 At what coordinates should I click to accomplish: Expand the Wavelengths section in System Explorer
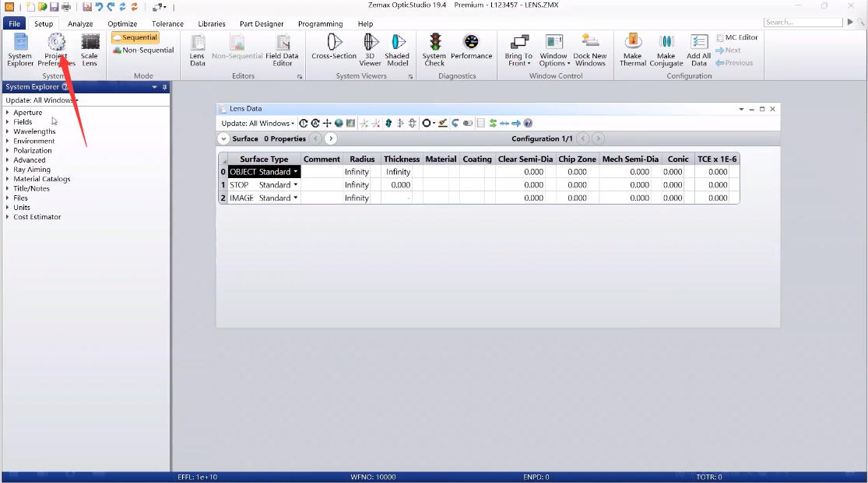8,131
